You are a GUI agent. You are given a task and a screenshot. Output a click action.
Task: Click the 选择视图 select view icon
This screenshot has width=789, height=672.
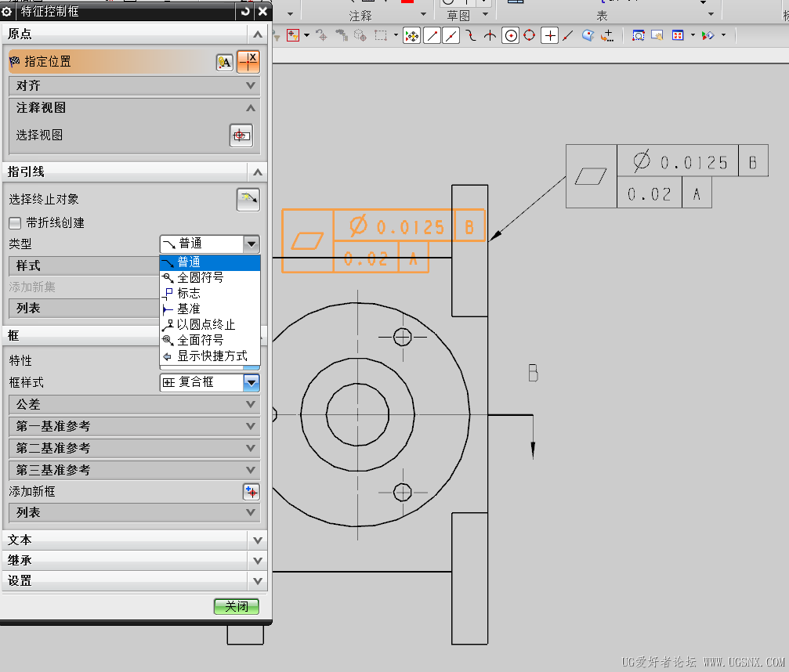tap(241, 135)
